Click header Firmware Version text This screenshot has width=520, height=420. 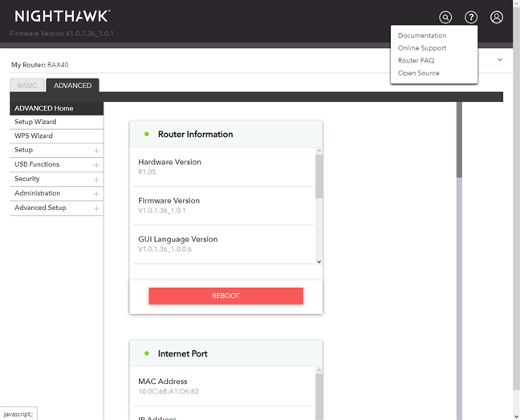tap(62, 34)
